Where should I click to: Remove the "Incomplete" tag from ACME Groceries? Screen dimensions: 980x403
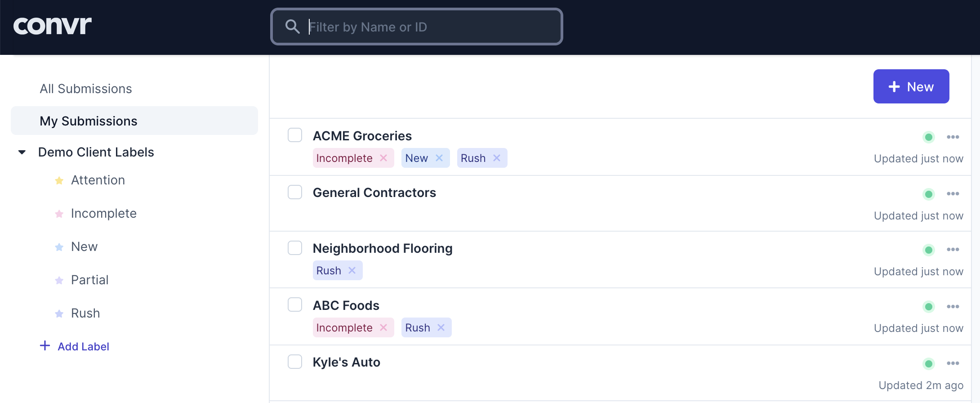[x=384, y=158]
